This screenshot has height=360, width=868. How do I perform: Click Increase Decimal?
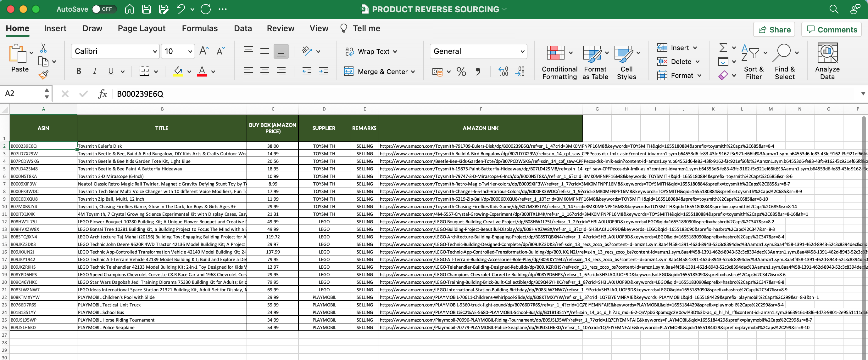coord(504,71)
